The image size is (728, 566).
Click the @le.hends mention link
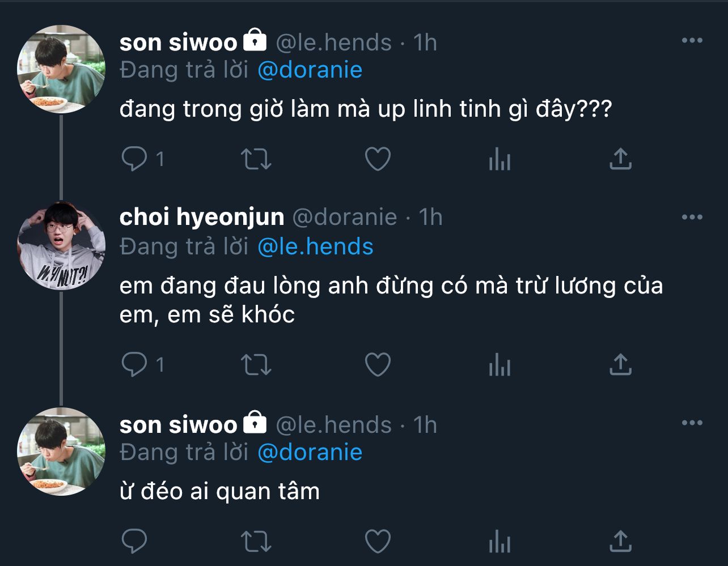pos(315,246)
